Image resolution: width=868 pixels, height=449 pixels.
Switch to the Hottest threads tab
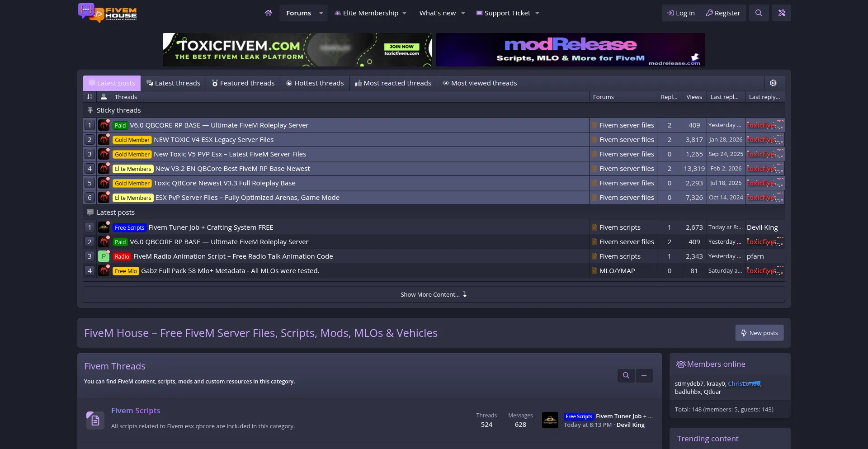coord(315,83)
